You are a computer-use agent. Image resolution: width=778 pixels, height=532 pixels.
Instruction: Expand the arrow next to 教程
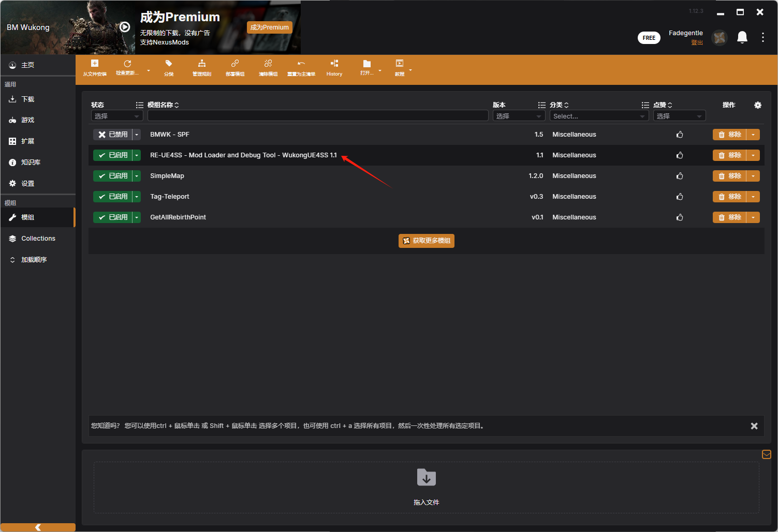[410, 70]
